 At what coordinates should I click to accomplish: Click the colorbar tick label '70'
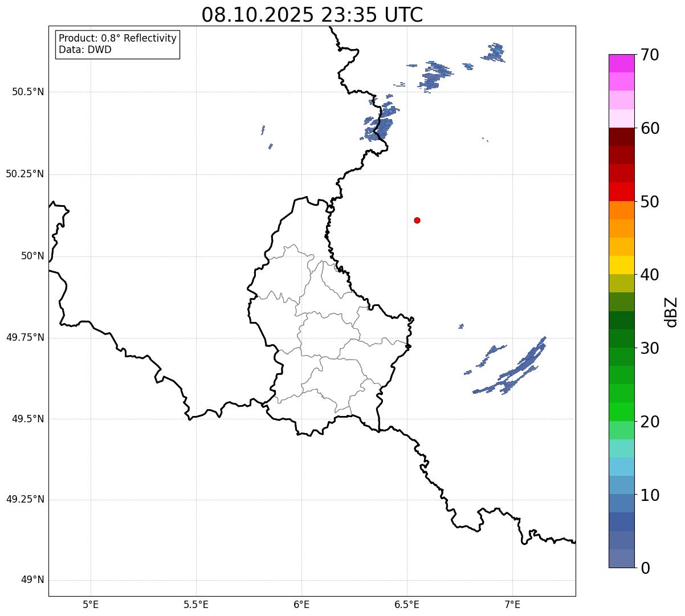click(x=650, y=55)
